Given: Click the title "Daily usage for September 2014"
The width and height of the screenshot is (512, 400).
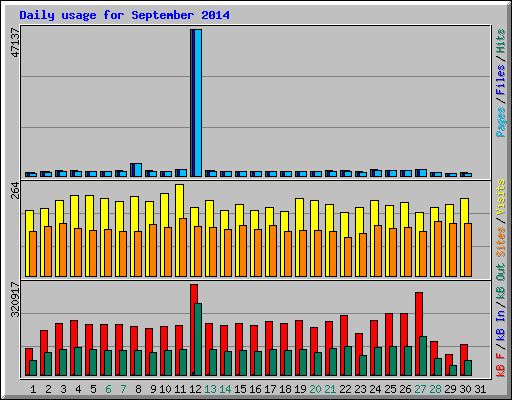Looking at the screenshot, I should pyautogui.click(x=124, y=16).
